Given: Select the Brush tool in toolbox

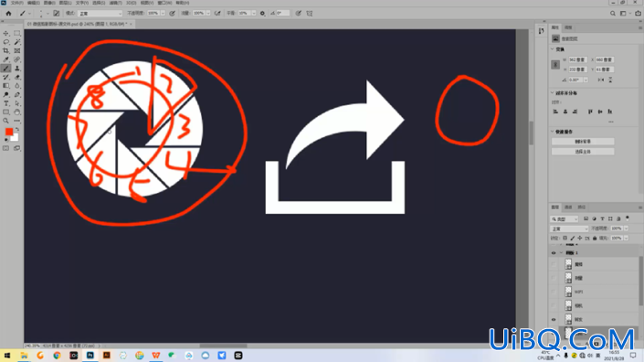Looking at the screenshot, I should pyautogui.click(x=5, y=69).
